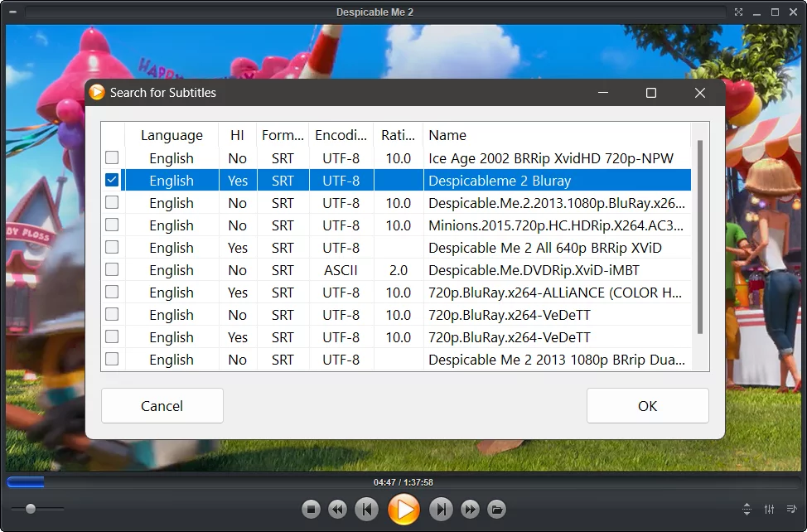
Task: Click the subtitle list vertical scrollbar
Action: tap(699, 237)
